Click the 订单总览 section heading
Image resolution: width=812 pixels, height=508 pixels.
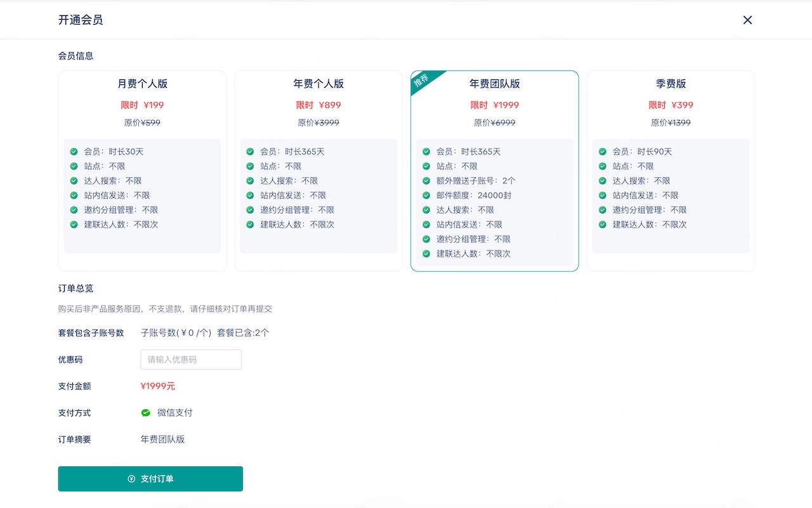click(75, 288)
